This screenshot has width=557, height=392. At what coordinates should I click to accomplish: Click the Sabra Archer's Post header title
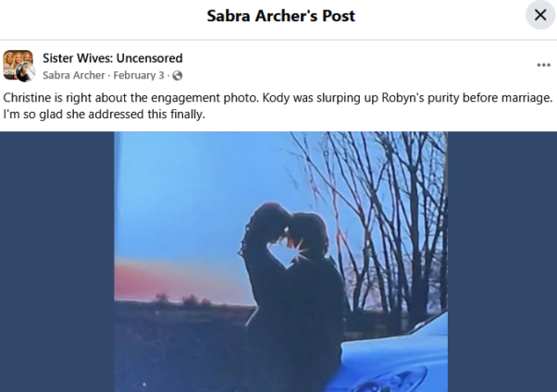point(280,16)
